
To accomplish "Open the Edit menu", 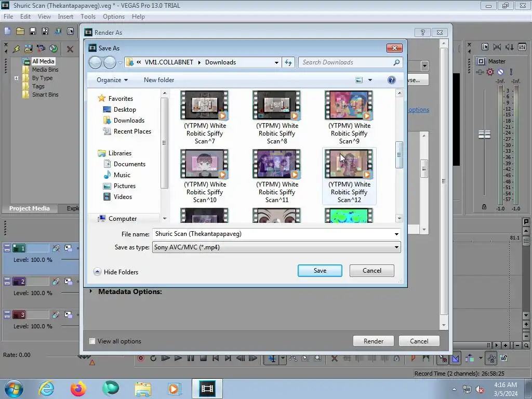I will point(25,17).
